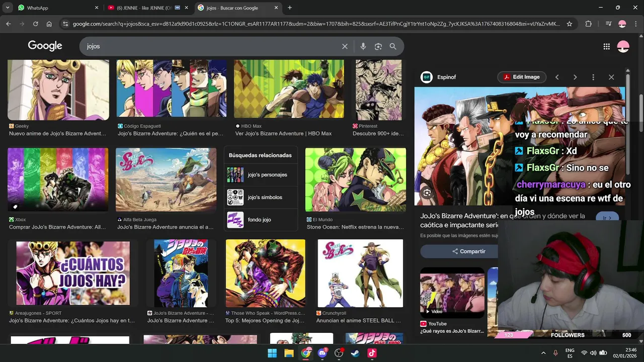View site information icon in address bar
Screen dimensions: 644x362
pos(65,24)
